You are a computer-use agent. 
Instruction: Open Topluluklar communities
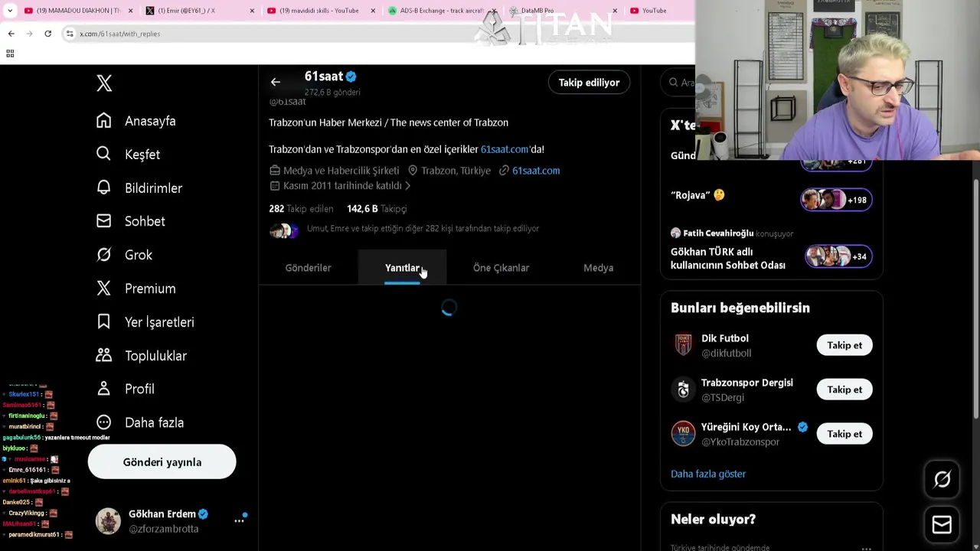[142, 356]
